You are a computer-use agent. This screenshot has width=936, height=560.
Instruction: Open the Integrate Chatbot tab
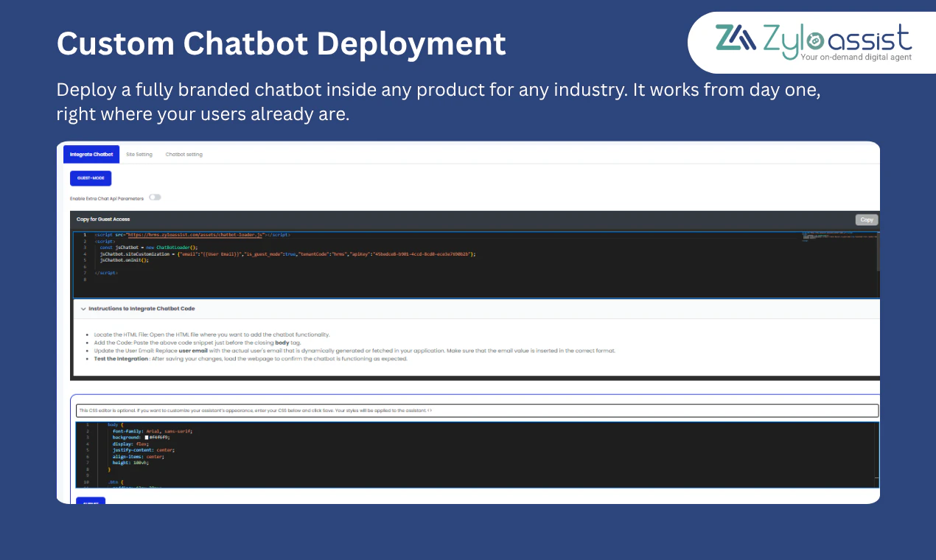91,155
